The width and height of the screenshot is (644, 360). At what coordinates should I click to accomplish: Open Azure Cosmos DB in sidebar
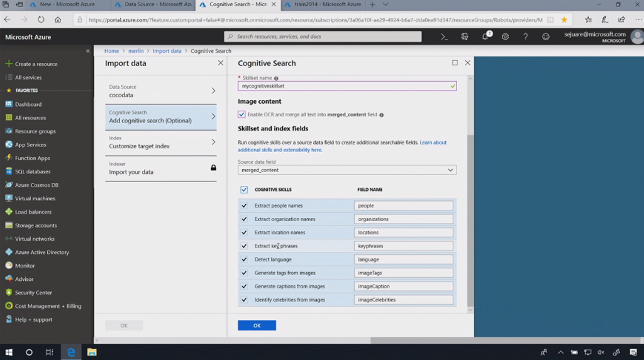click(36, 185)
